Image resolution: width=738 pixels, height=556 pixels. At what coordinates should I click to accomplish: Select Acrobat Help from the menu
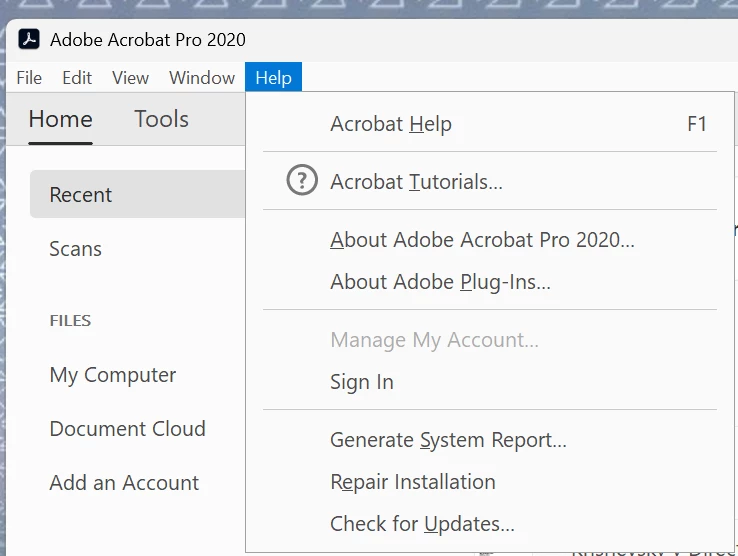click(x=391, y=124)
